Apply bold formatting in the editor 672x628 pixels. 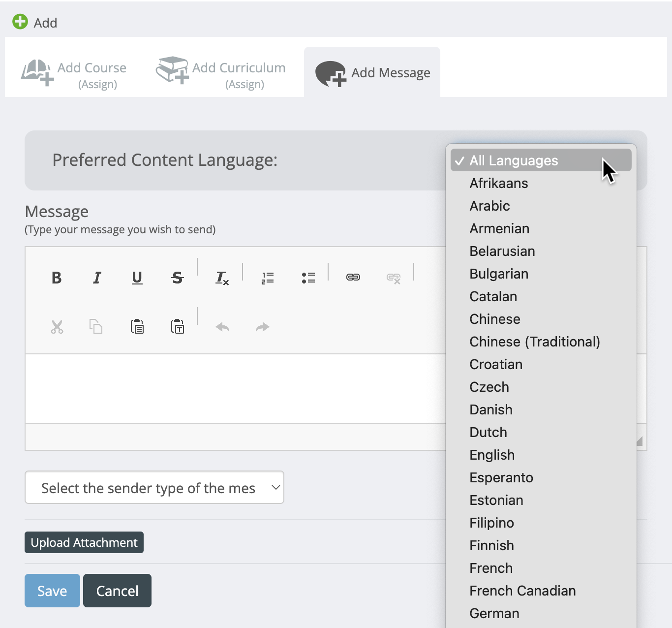[57, 278]
